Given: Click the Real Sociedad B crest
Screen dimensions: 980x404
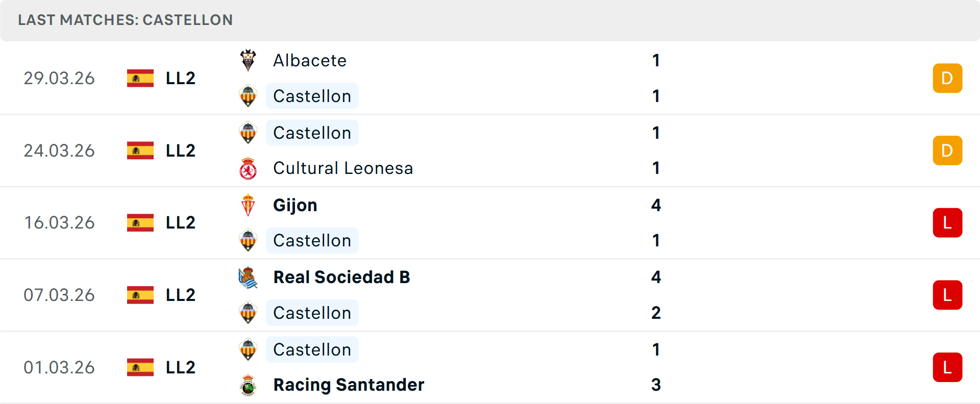Looking at the screenshot, I should (248, 277).
